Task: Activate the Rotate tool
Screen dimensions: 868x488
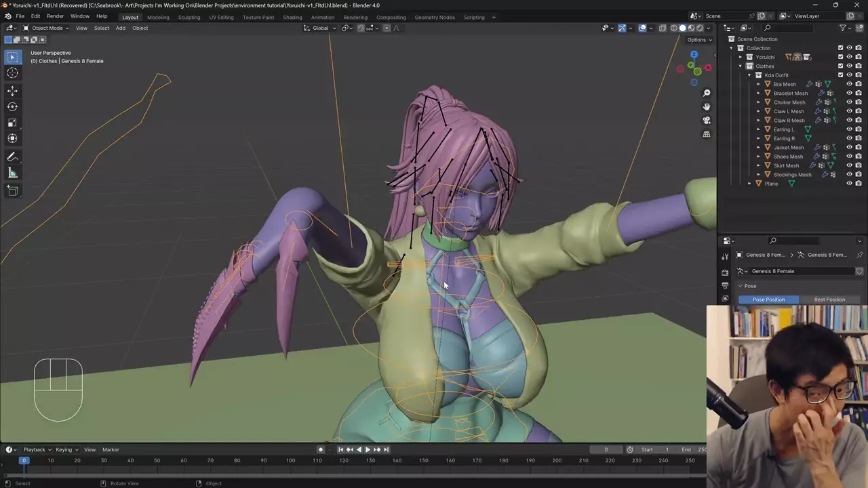Action: pyautogui.click(x=12, y=106)
